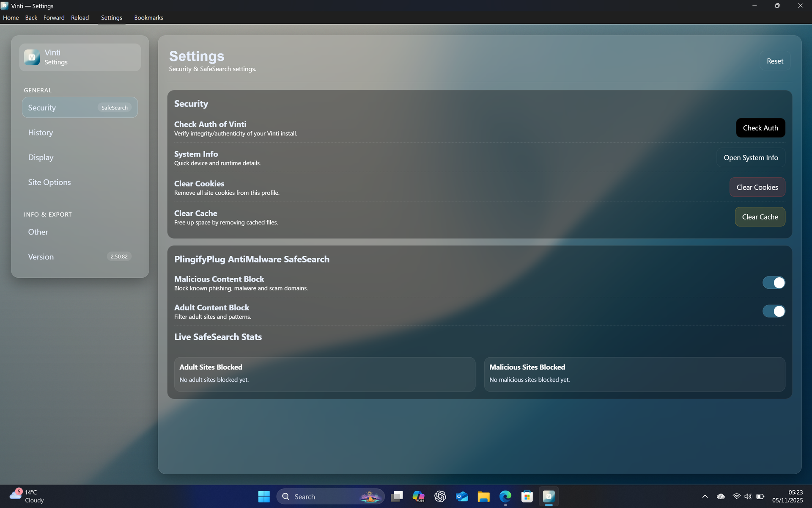Select History in settings sidebar
Viewport: 812px width, 508px height.
click(41, 133)
